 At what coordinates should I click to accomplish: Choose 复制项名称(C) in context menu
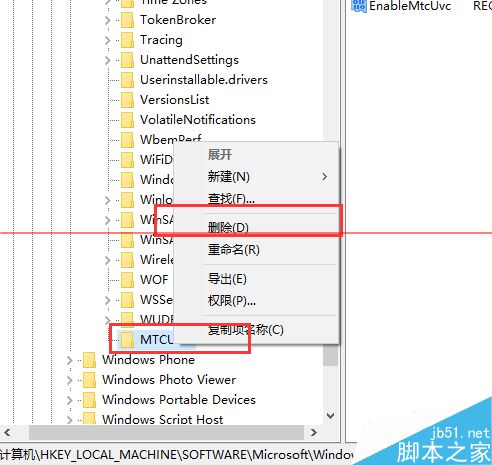click(256, 330)
